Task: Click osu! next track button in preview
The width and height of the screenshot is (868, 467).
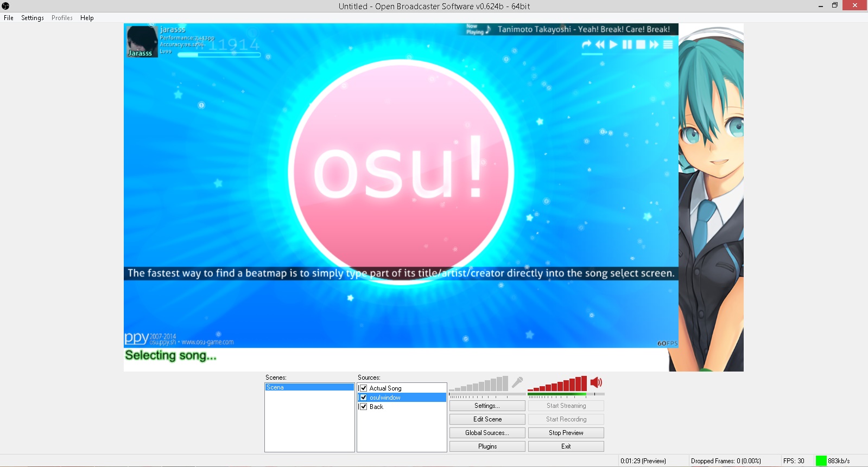Action: 654,44
